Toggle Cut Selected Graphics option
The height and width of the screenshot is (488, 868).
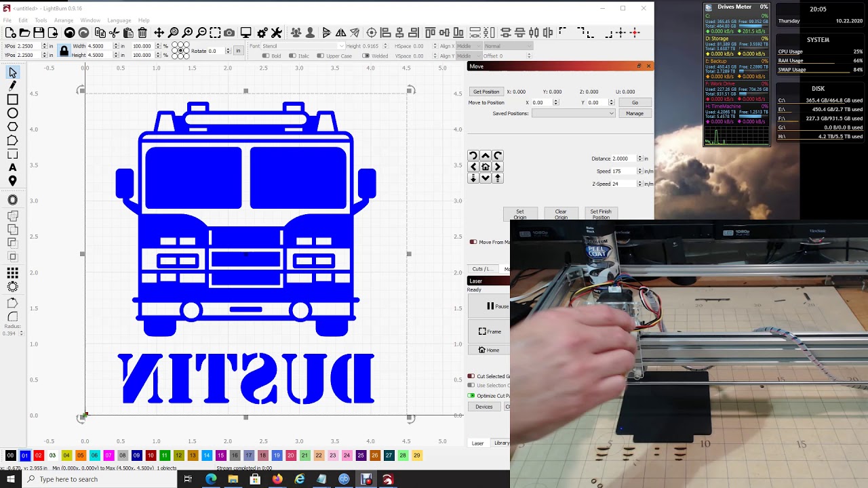[x=471, y=376]
